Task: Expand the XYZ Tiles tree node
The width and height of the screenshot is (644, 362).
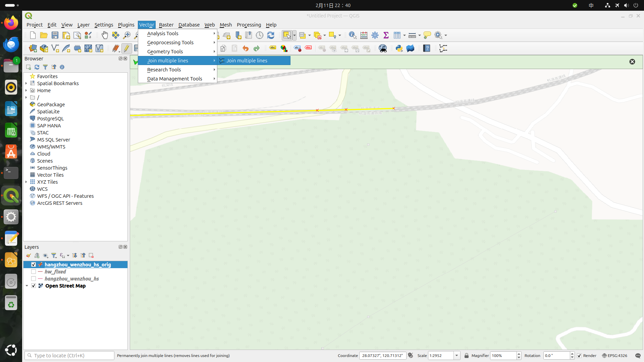Action: coord(26,182)
